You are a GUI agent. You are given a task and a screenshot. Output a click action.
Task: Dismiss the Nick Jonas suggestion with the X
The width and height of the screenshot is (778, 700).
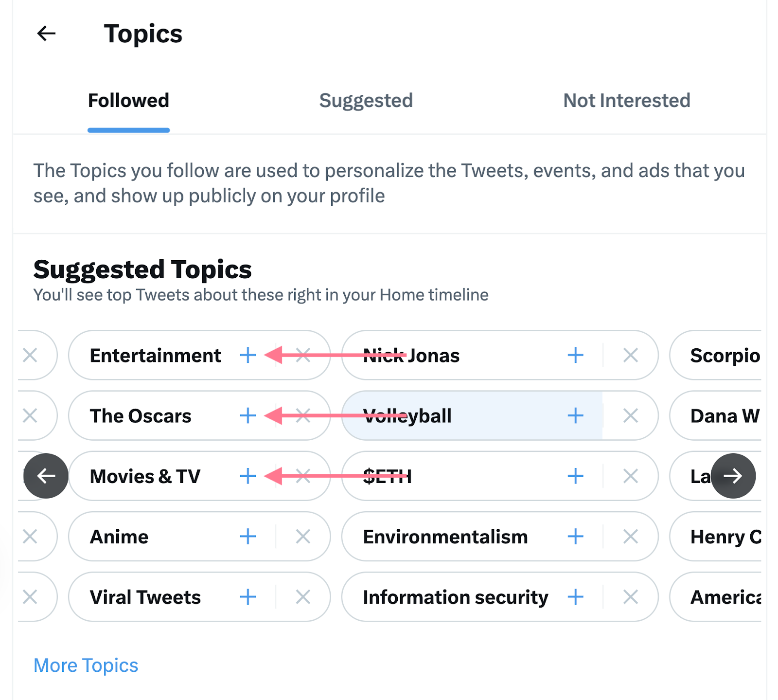pos(630,355)
